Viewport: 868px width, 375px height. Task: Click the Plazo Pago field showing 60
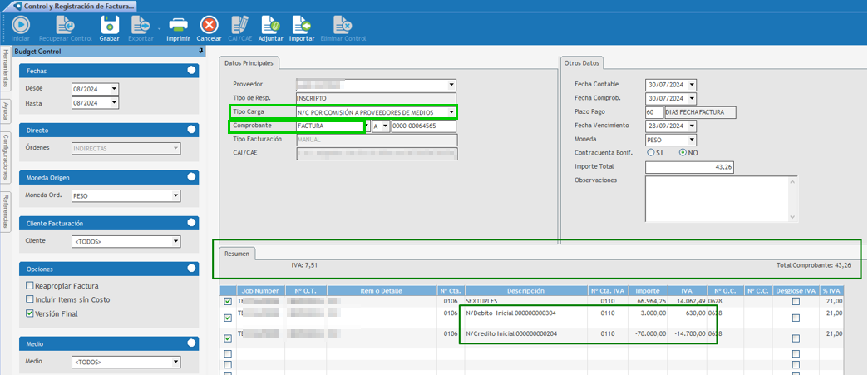tap(654, 112)
